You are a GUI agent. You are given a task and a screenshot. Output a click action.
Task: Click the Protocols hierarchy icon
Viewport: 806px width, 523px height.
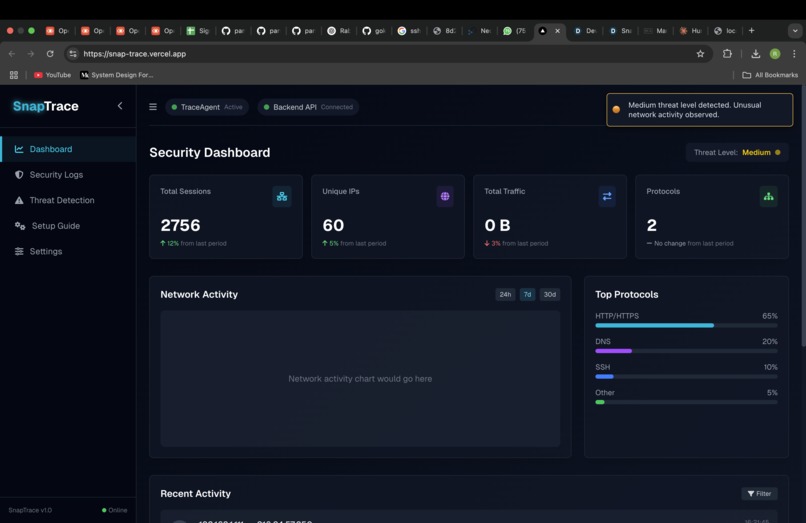point(768,196)
